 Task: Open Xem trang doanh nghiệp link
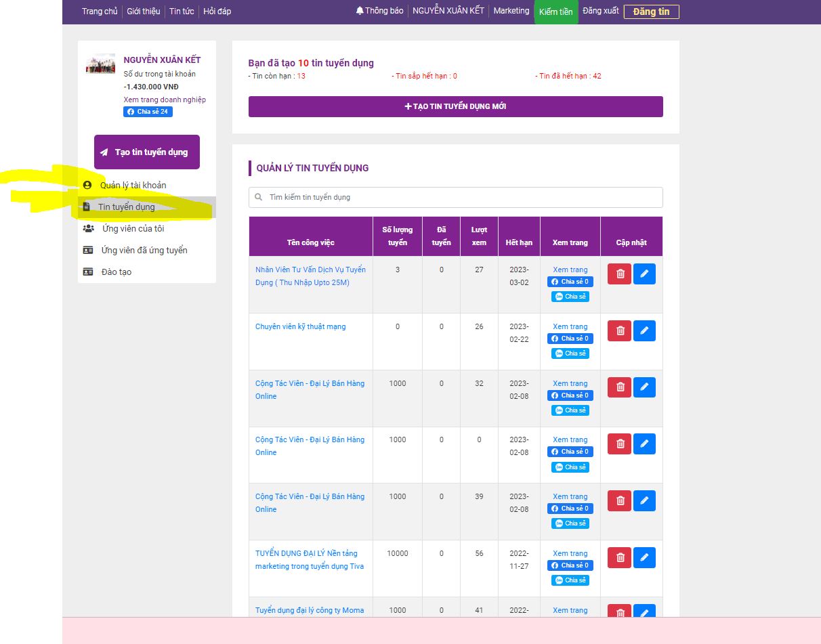pos(165,100)
